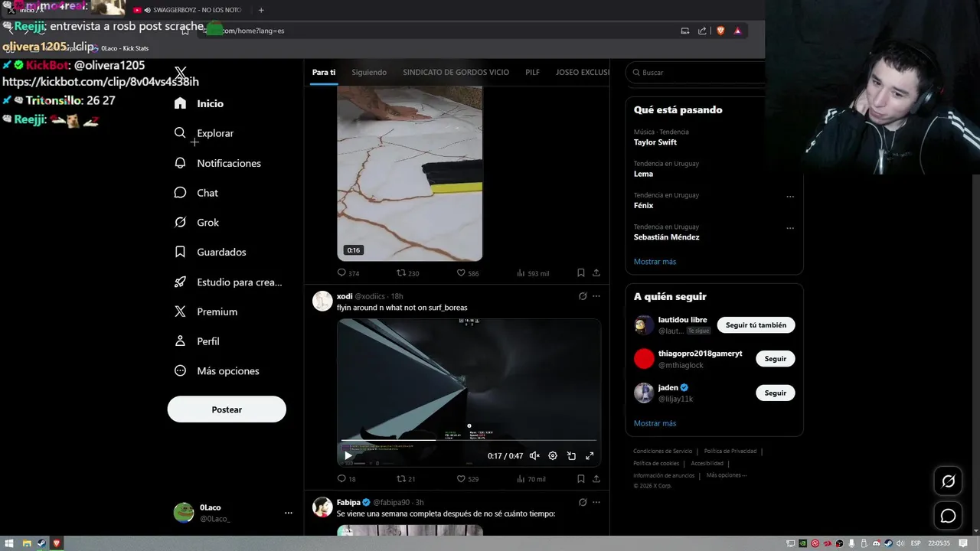Click the X logo above Inicio
Viewport: 980px width, 551px height.
(181, 73)
